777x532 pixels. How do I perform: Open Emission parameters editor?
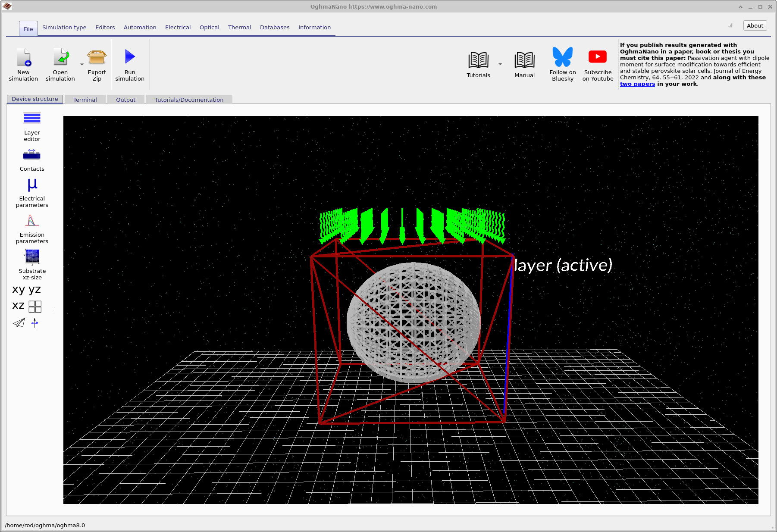tap(32, 221)
